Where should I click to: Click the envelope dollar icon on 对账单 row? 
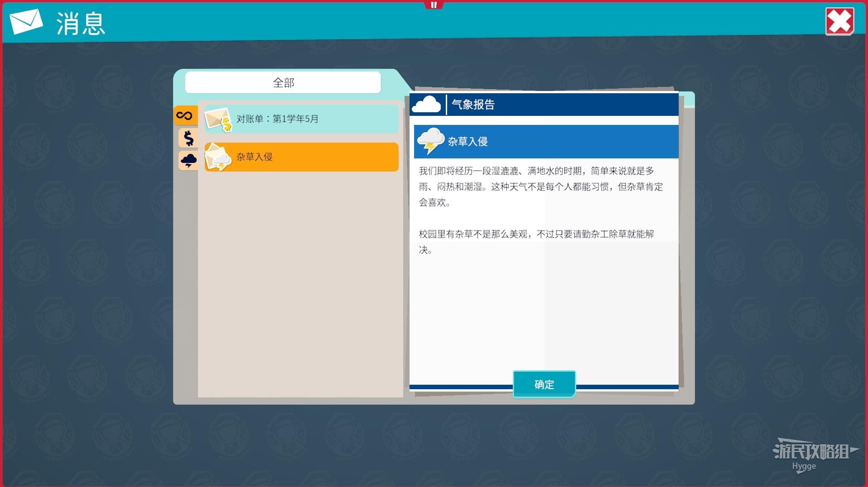click(218, 119)
